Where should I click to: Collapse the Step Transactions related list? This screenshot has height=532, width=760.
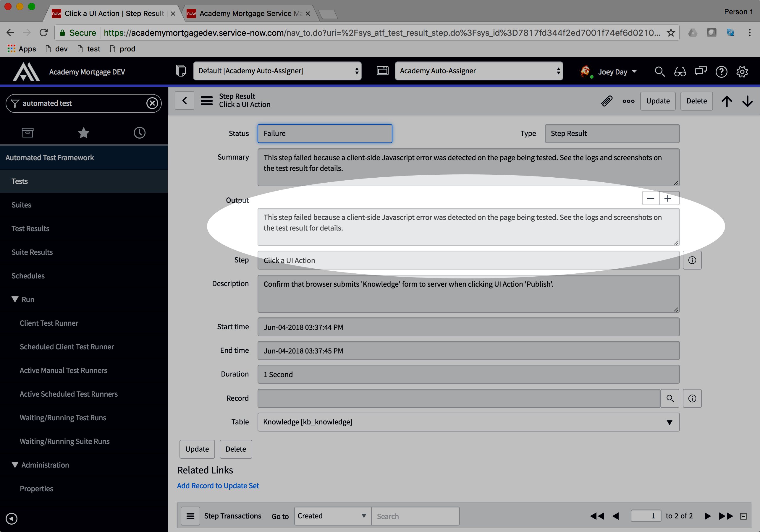tap(743, 516)
